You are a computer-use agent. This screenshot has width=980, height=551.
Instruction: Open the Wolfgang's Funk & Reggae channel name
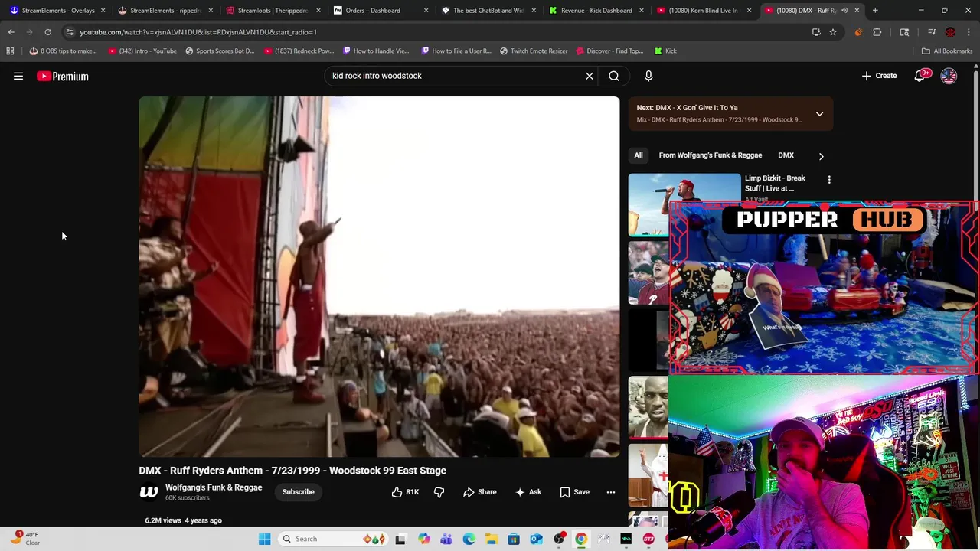click(214, 487)
